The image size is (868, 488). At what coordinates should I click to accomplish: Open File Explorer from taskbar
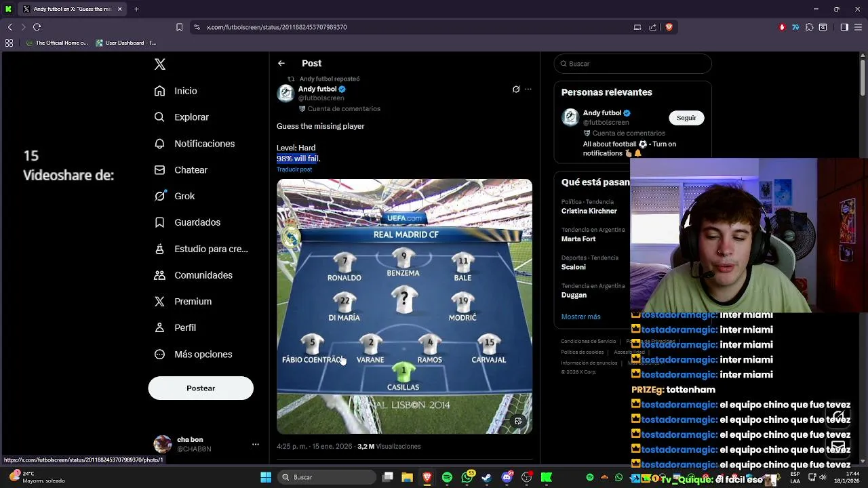click(x=407, y=477)
